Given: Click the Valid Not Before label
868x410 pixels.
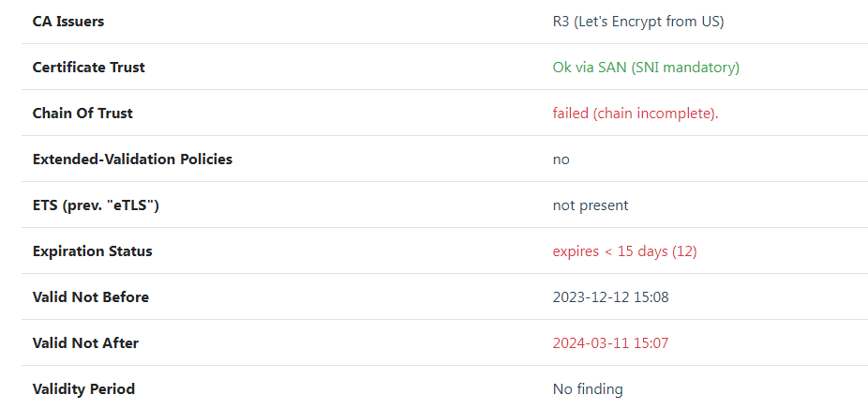Looking at the screenshot, I should pyautogui.click(x=90, y=296).
